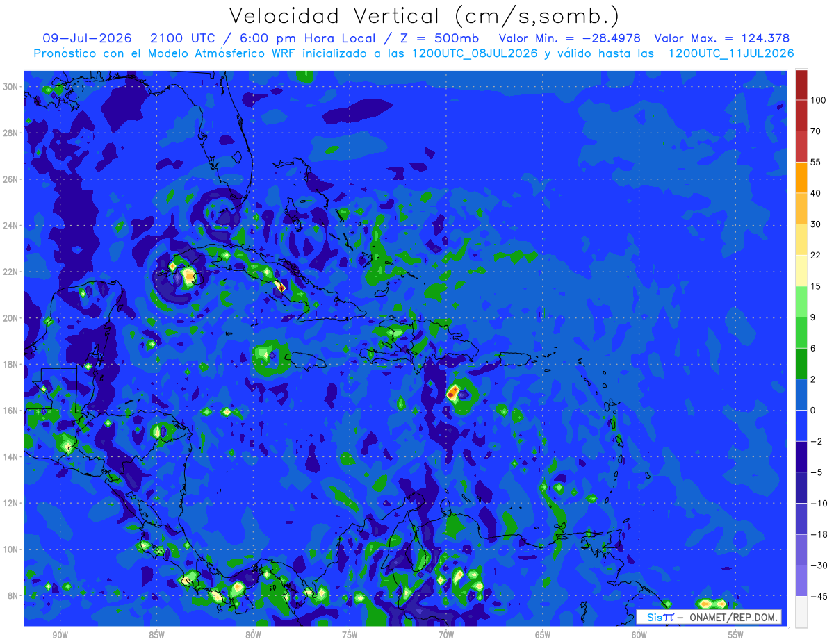Click the "24N" latitude label
834x644 pixels.
click(11, 226)
